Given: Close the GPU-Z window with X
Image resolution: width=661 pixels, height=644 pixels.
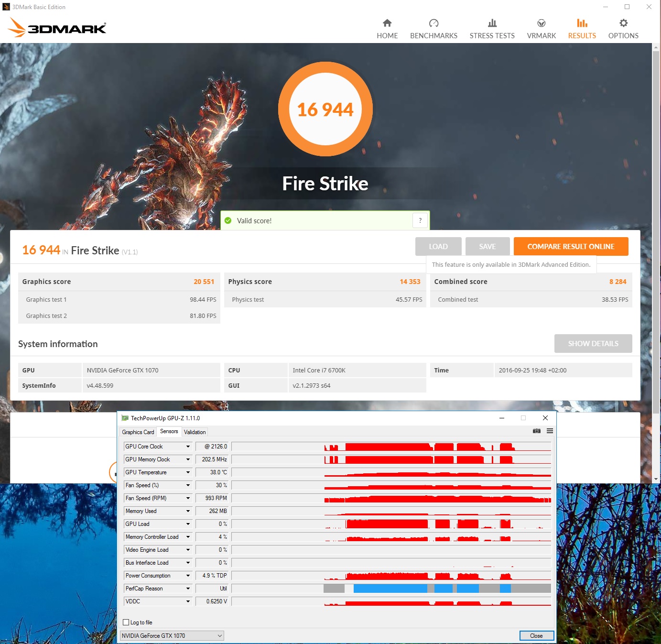Looking at the screenshot, I should [545, 418].
